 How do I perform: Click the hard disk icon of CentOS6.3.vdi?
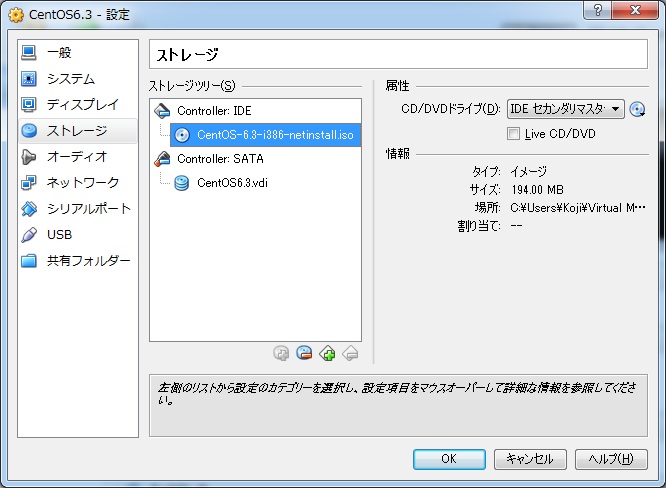[x=182, y=183]
